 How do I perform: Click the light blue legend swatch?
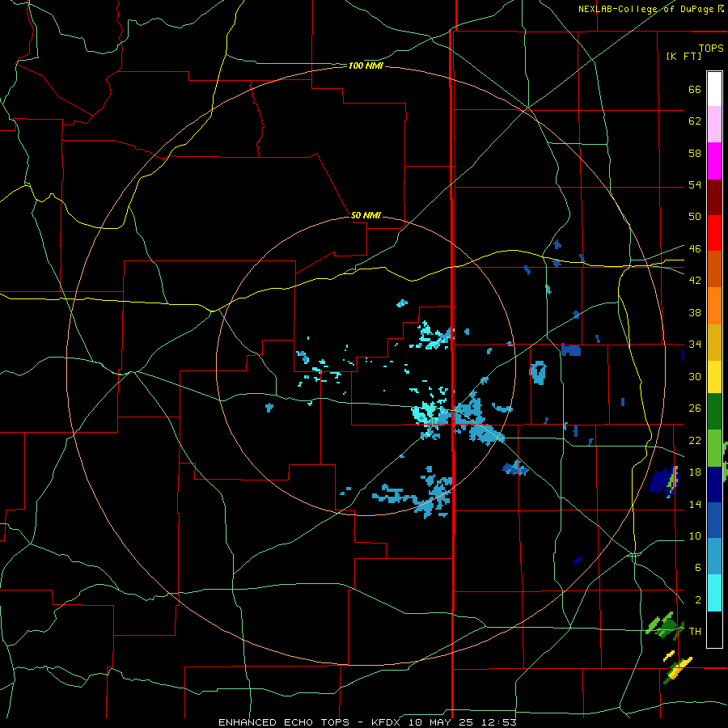pyautogui.click(x=714, y=557)
